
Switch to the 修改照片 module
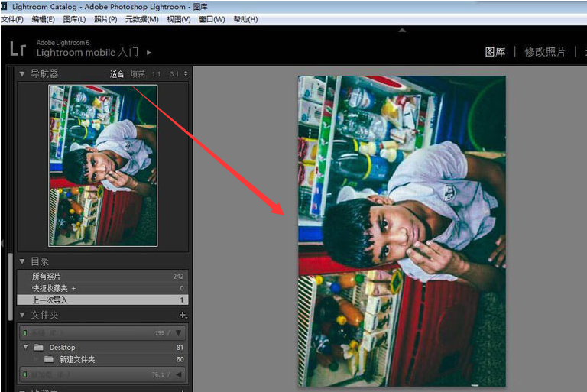[x=545, y=52]
